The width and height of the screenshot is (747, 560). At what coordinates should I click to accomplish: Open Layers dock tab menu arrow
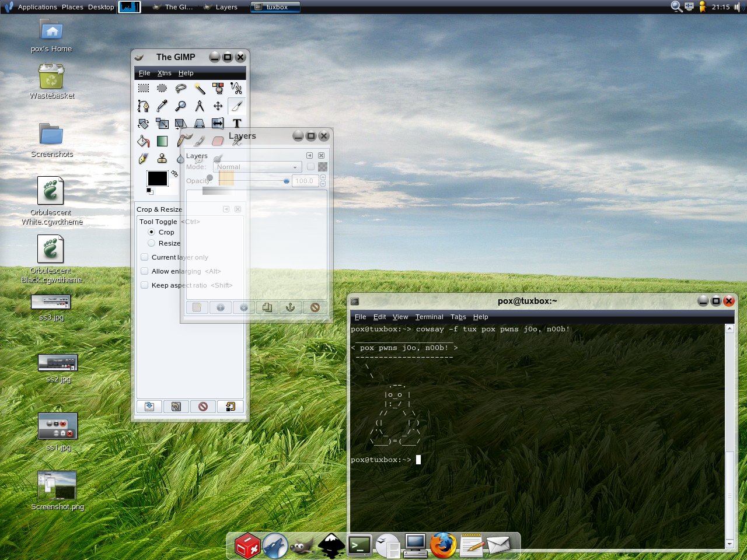[x=309, y=155]
